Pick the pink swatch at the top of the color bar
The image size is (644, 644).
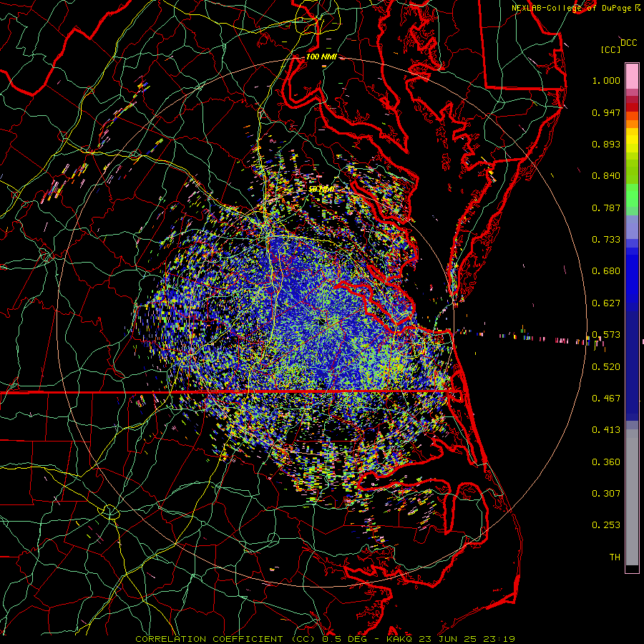point(632,77)
